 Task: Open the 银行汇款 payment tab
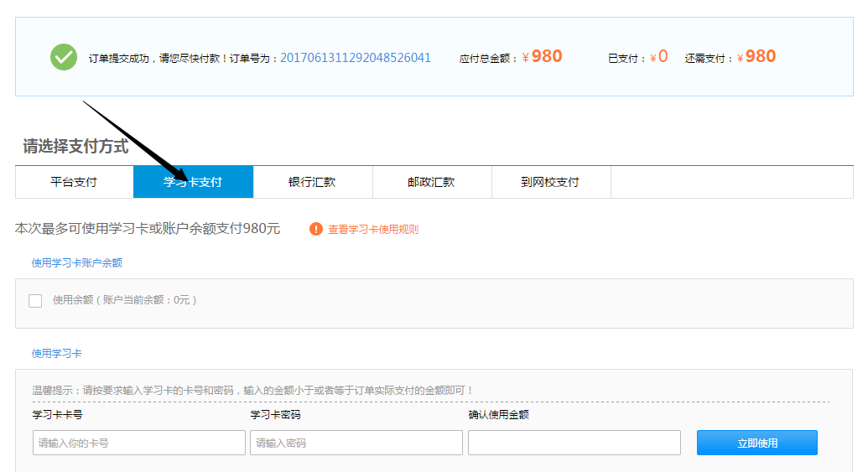[x=312, y=182]
